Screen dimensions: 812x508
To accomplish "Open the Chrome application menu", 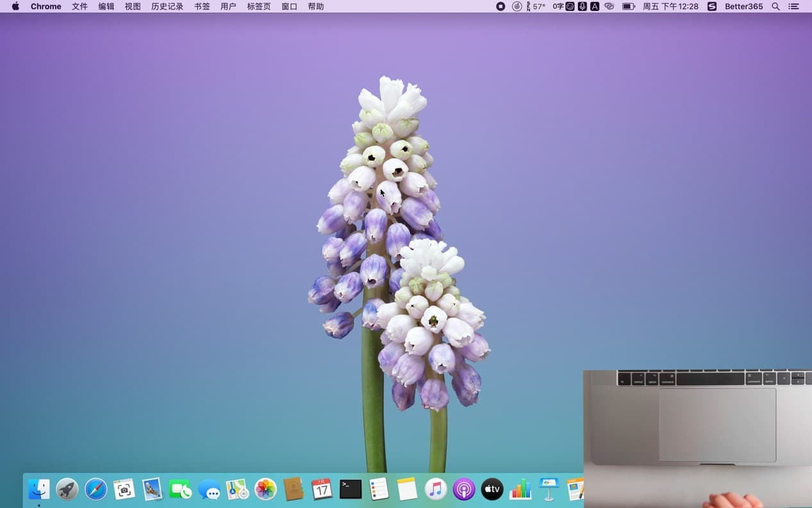I will [46, 6].
